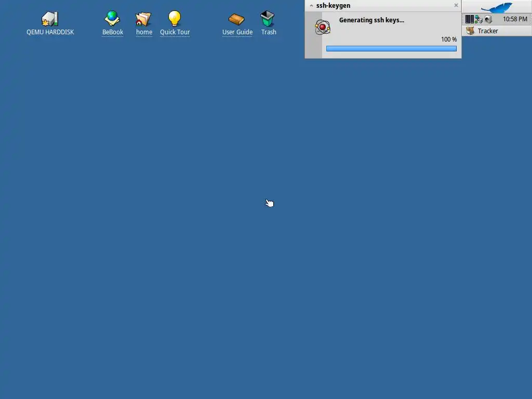Click the ssh-keygen notification app icon
The width and height of the screenshot is (532, 399).
(322, 27)
